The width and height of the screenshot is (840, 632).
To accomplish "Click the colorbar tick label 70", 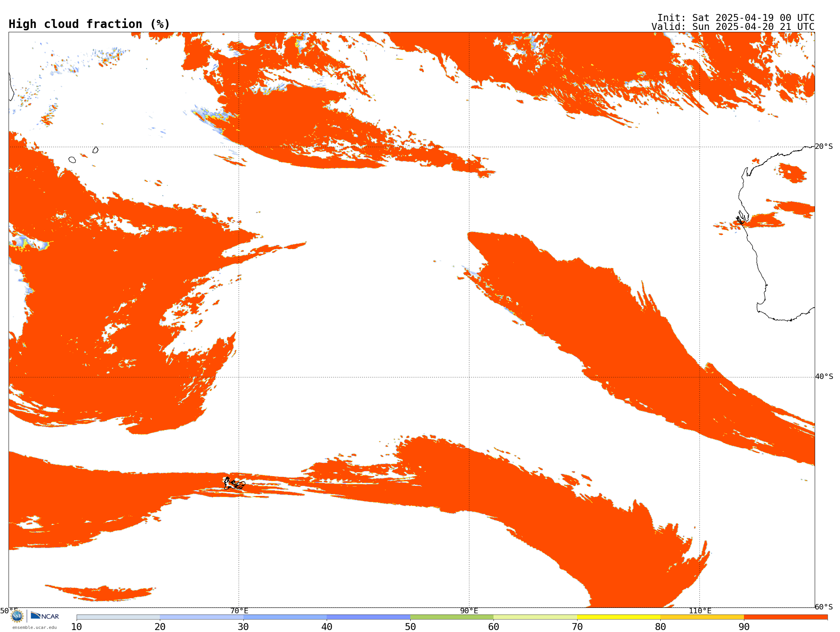I will point(577,627).
